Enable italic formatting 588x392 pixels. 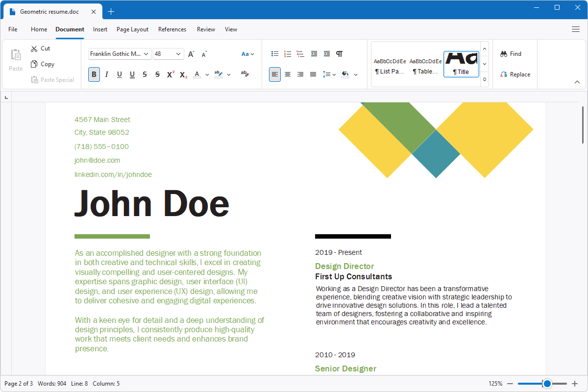106,74
